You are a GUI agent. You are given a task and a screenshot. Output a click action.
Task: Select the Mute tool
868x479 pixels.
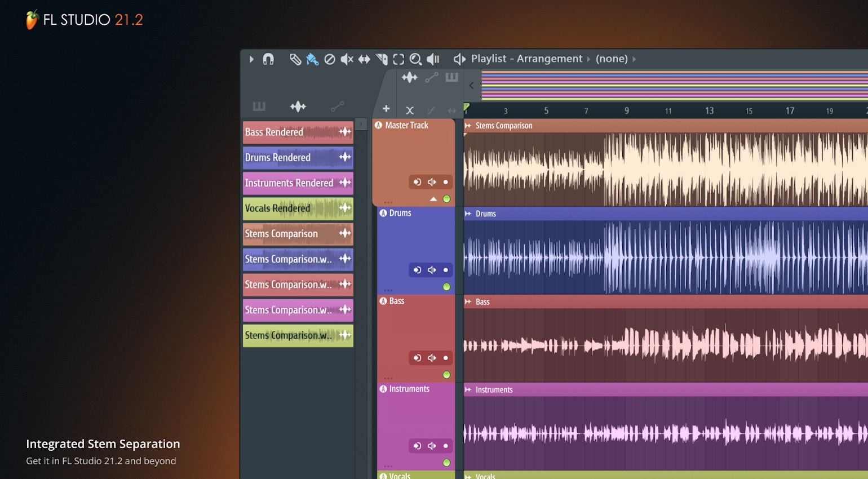tap(348, 59)
